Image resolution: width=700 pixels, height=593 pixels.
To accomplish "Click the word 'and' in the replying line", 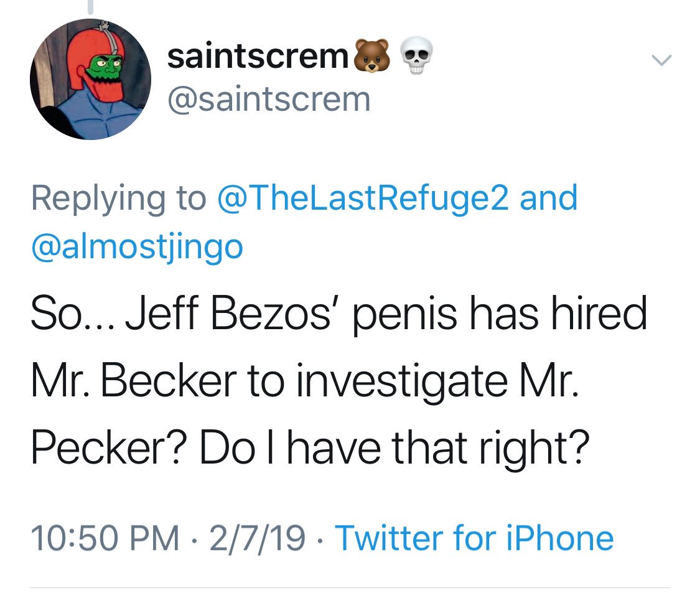I will [x=548, y=198].
